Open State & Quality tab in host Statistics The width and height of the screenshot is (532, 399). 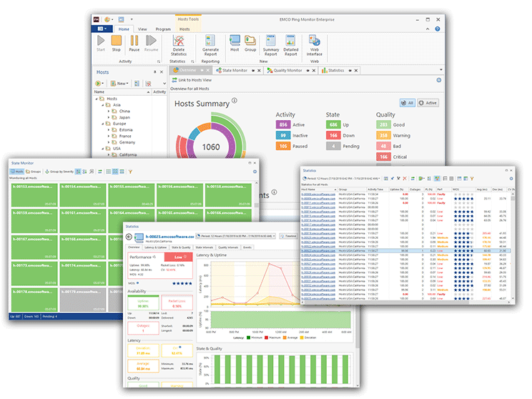click(x=181, y=247)
